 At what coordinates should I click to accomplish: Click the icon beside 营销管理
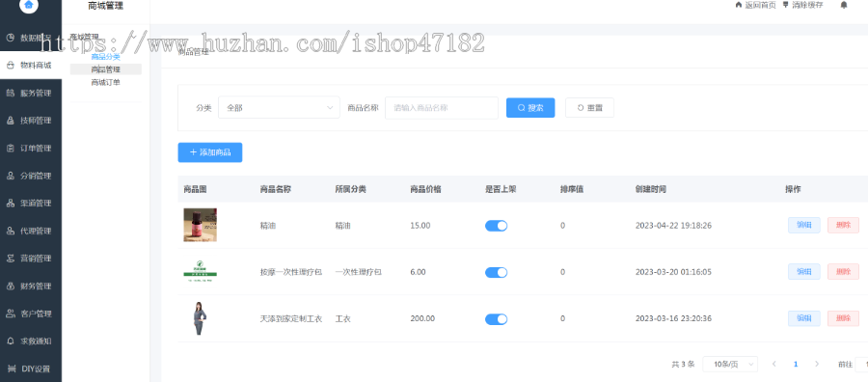click(10, 258)
